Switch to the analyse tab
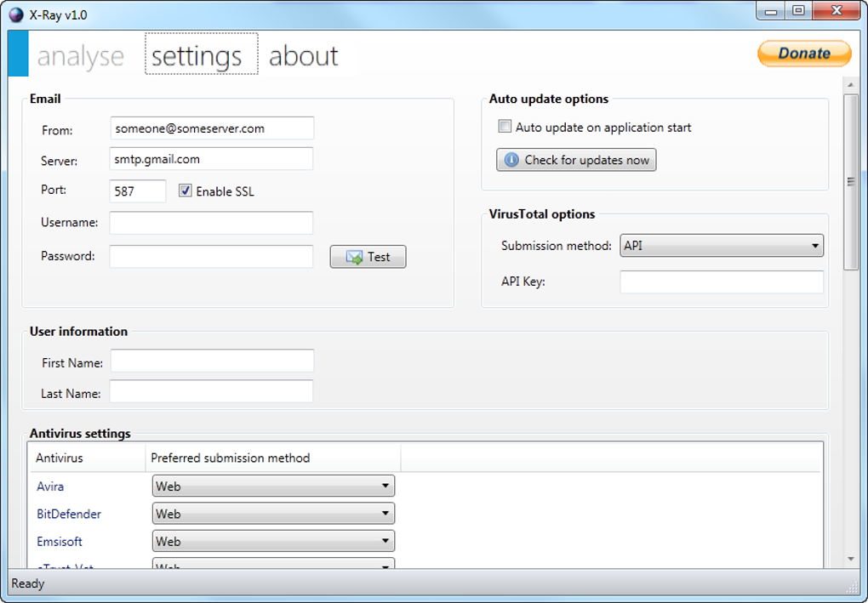Viewport: 868px width, 603px height. 81,56
